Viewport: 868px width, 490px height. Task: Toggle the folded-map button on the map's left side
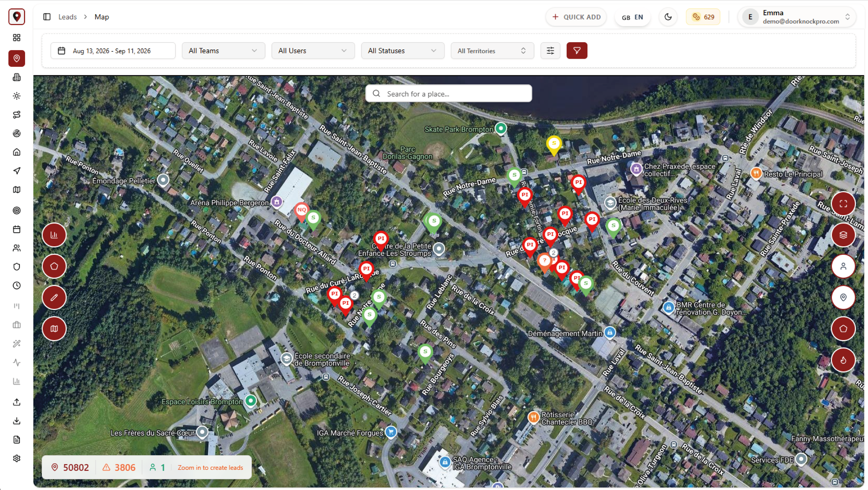click(54, 329)
